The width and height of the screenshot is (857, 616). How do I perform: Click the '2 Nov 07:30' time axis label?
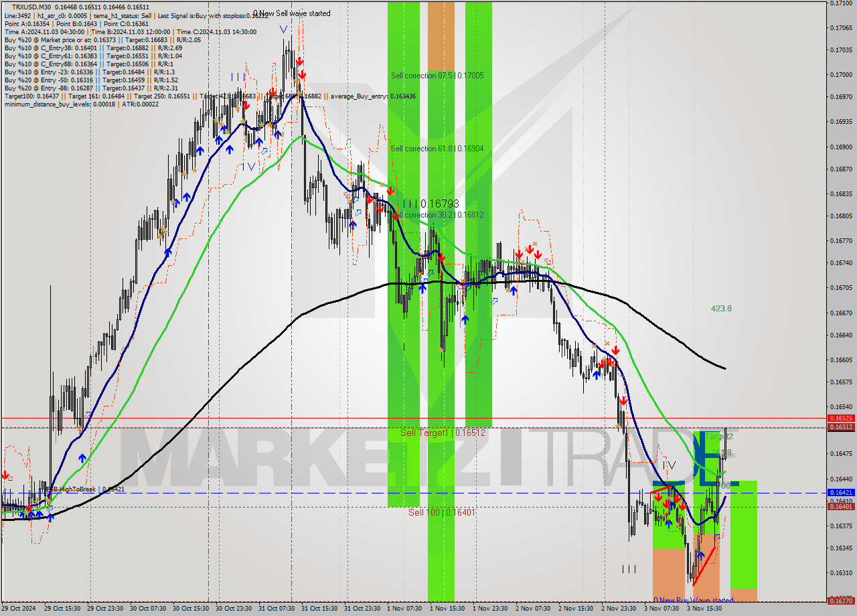(534, 609)
